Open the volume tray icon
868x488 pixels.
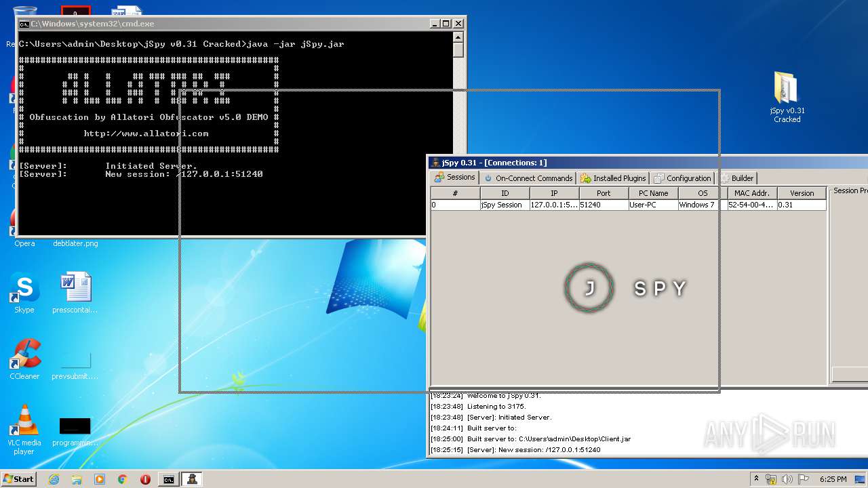point(787,479)
